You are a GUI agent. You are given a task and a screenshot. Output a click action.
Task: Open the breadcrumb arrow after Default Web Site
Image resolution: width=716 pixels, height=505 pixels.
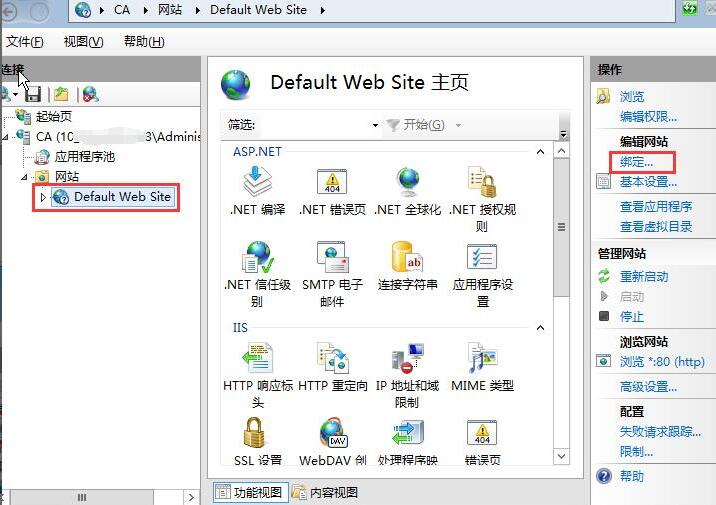click(322, 10)
